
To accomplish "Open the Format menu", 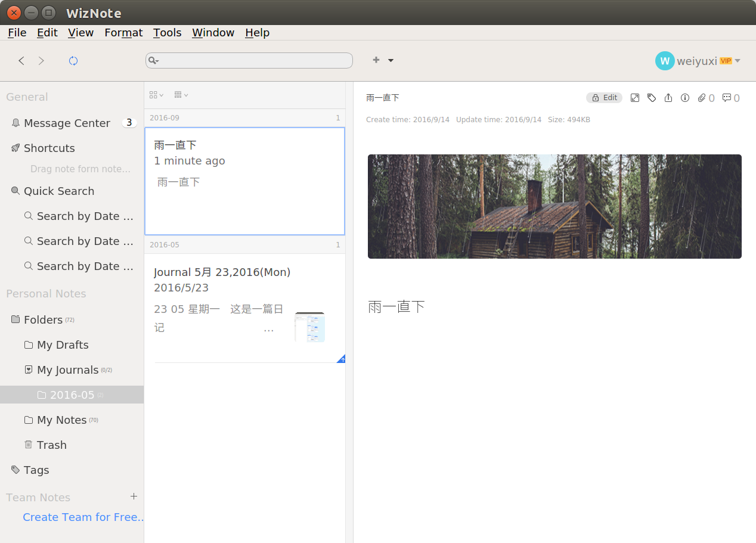I will click(x=123, y=33).
